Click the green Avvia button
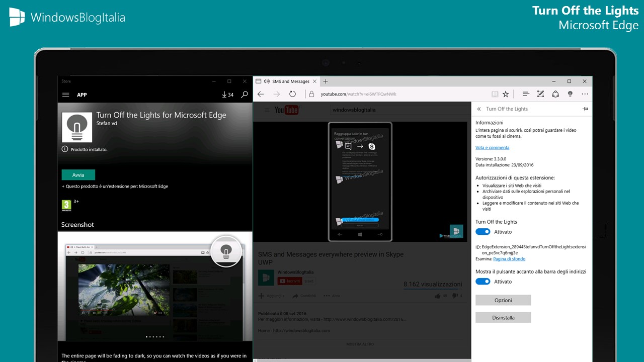The image size is (644, 362). pyautogui.click(x=78, y=175)
